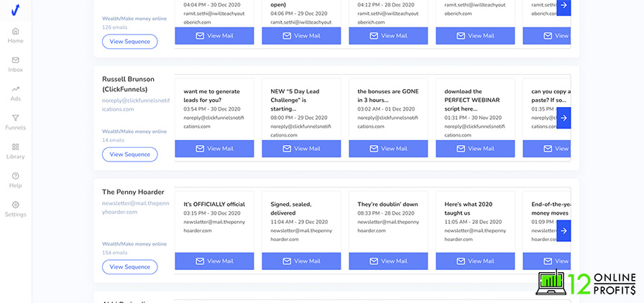Viewport: 644px width, 303px height.
Task: Click noreply@clickfunnelsnotifications.com sender address
Action: pos(136,105)
